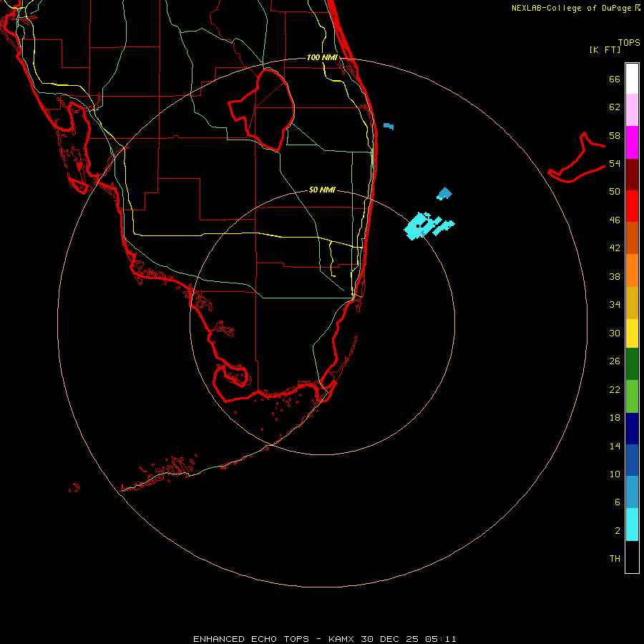The height and width of the screenshot is (644, 644).
Task: Click the legend value 26
Action: pos(615,361)
